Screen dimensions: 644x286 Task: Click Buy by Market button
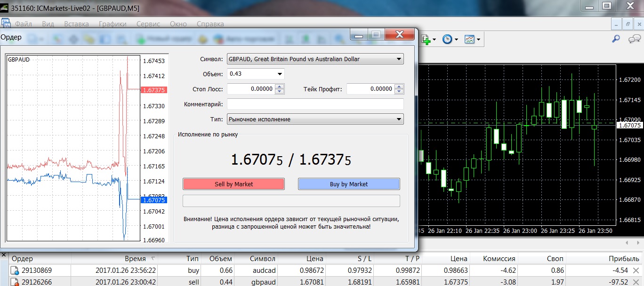[x=349, y=184]
